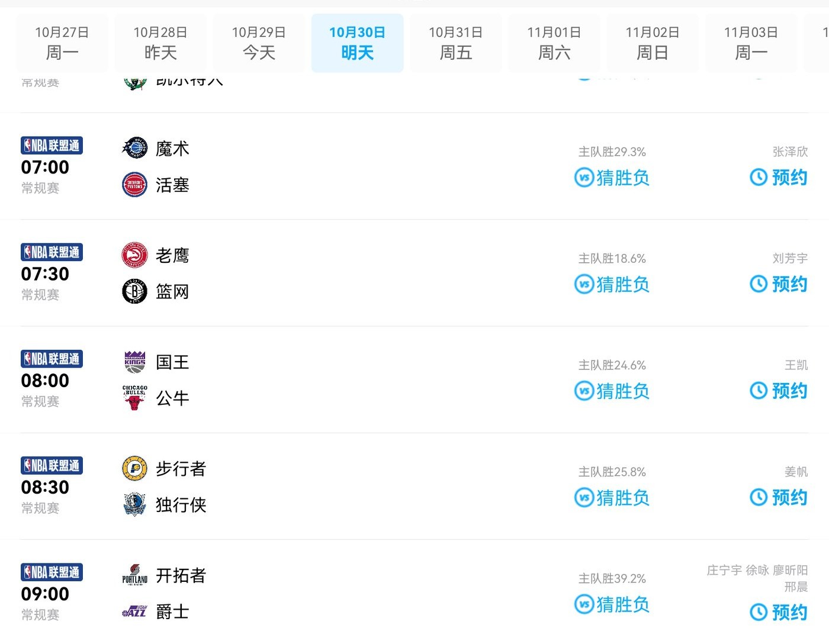Click the NBA联盟通 badge on the 07:00 game

click(52, 146)
